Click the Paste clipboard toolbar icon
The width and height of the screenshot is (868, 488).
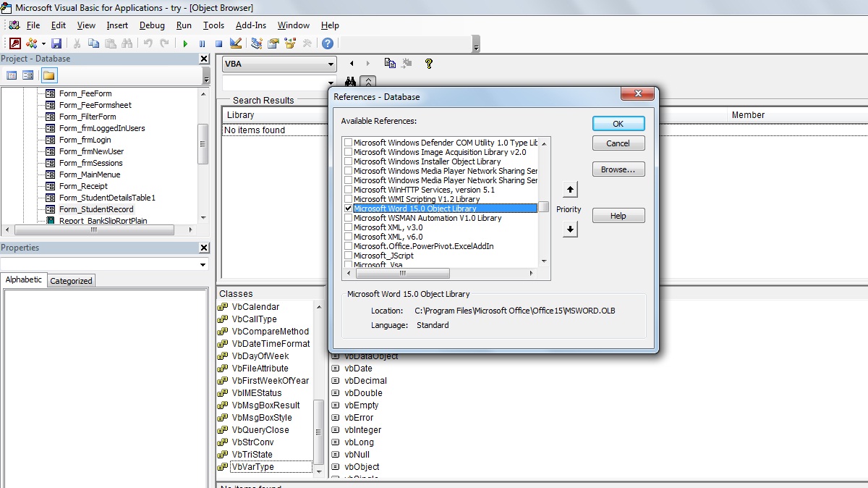click(x=110, y=43)
